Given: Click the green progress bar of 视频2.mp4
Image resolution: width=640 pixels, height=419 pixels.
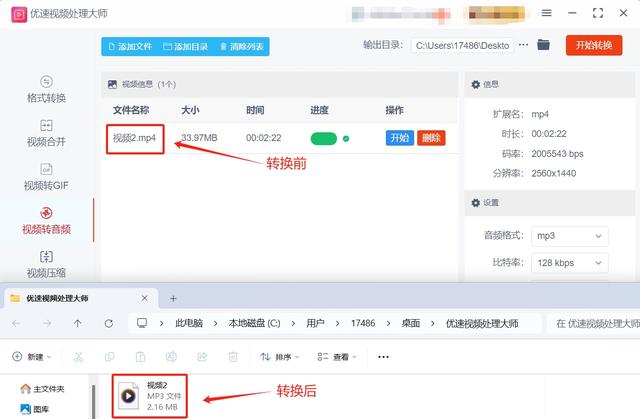Looking at the screenshot, I should tap(324, 139).
